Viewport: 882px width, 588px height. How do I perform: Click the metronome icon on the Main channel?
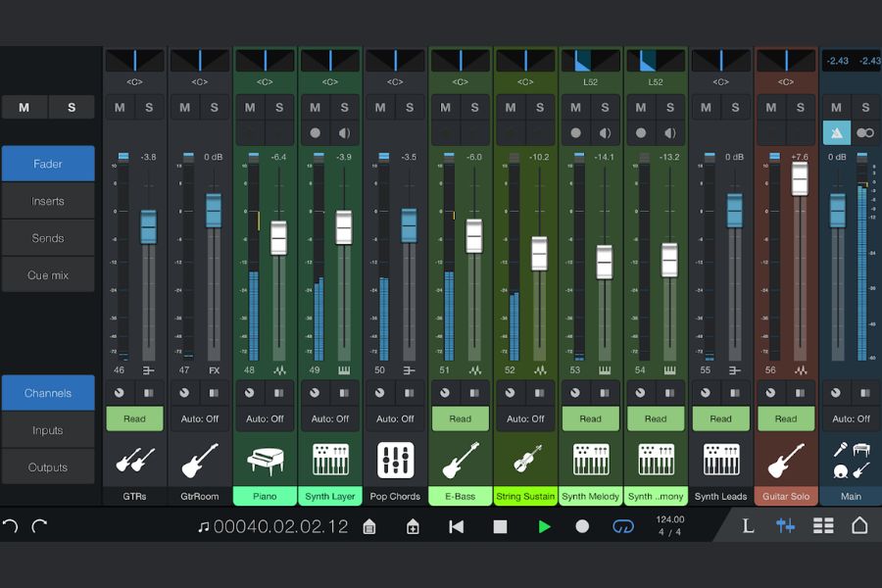coord(837,133)
